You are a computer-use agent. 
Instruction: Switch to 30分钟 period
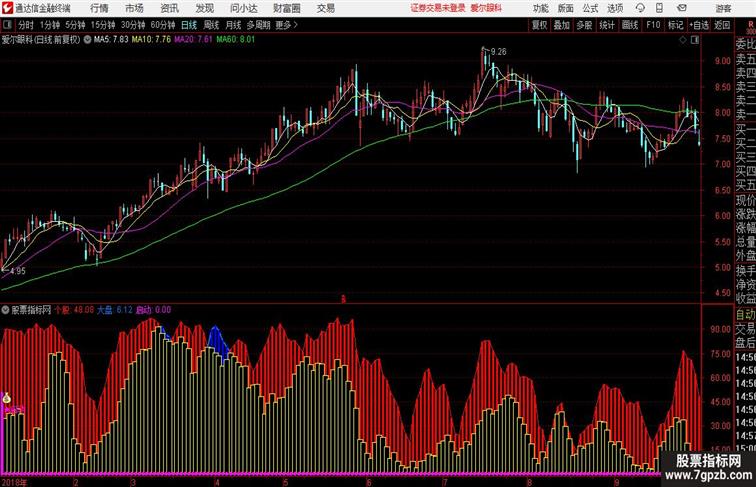[133, 25]
